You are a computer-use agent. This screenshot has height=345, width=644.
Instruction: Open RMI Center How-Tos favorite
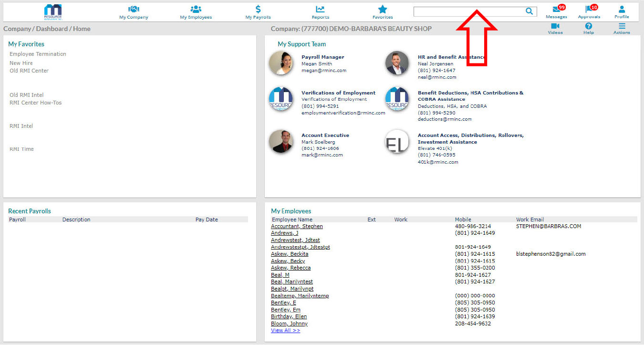point(35,103)
